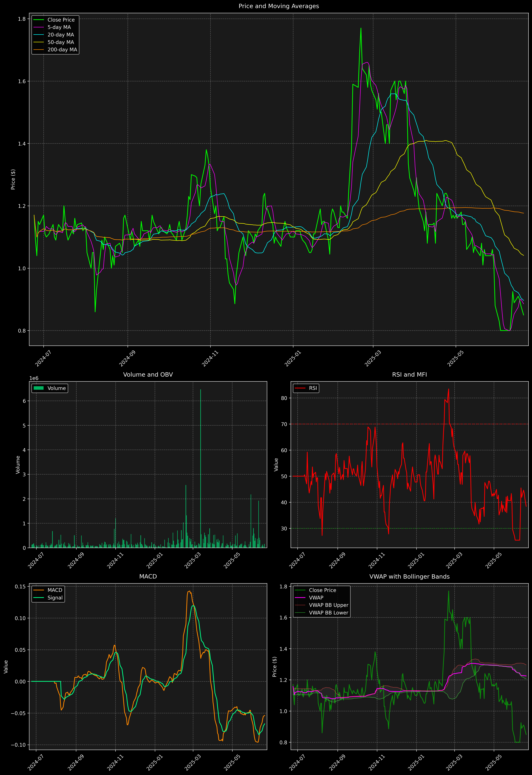Click the 2025-03 date tick under VWAP chart

pyautogui.click(x=454, y=762)
